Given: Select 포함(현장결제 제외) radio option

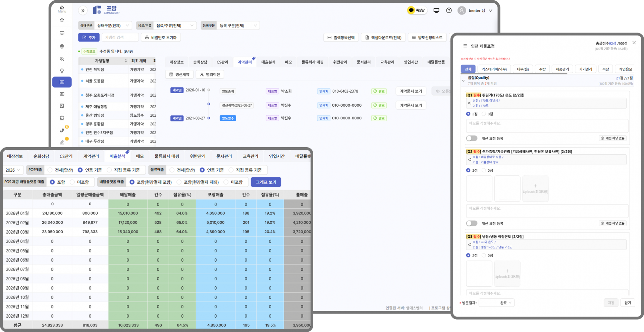Looking at the screenshot, I should (179, 182).
